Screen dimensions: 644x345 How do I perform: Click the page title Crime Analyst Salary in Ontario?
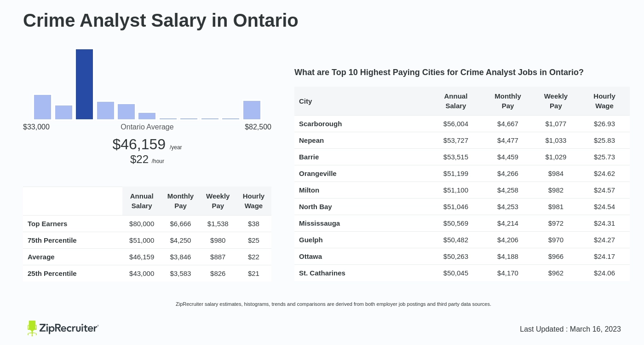coord(161,20)
